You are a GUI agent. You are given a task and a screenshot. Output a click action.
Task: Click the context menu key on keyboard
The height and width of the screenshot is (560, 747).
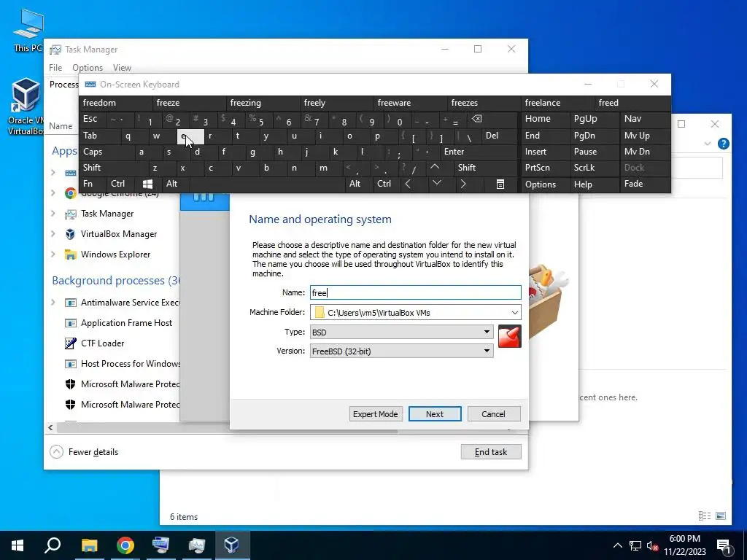[x=500, y=184]
